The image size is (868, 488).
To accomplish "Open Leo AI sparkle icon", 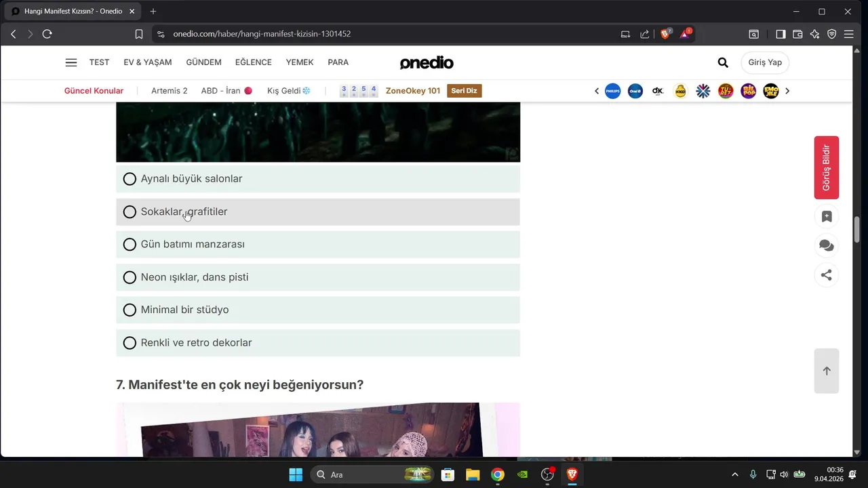I will point(814,34).
